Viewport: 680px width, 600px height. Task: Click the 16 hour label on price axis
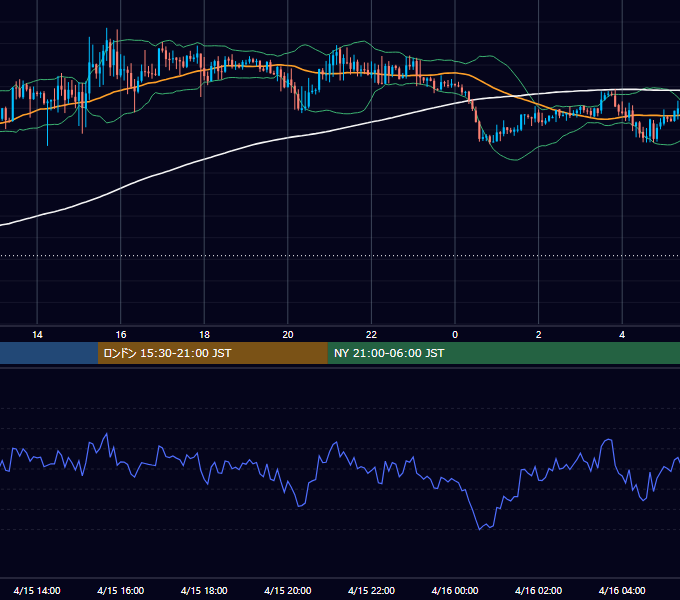[121, 335]
